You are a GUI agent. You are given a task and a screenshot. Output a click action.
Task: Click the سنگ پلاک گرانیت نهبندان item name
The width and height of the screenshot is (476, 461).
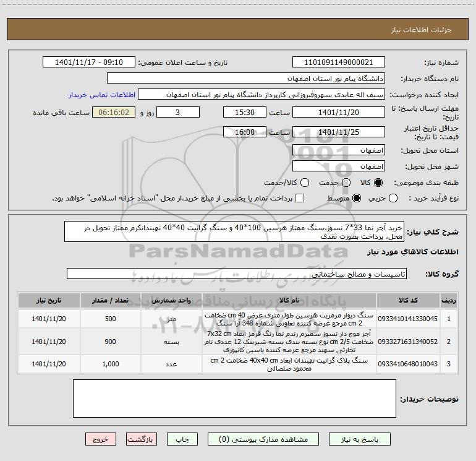click(x=289, y=364)
